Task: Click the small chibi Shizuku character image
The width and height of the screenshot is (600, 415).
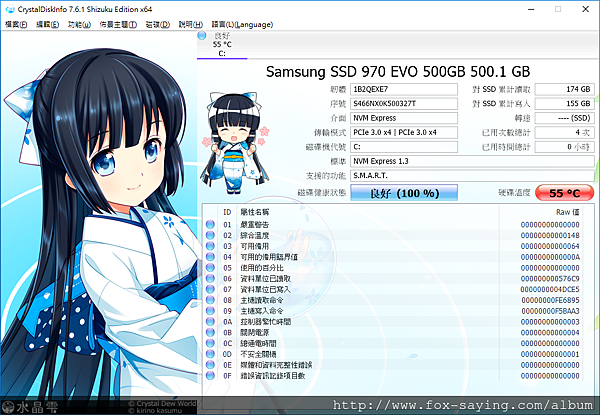Action: 235,142
